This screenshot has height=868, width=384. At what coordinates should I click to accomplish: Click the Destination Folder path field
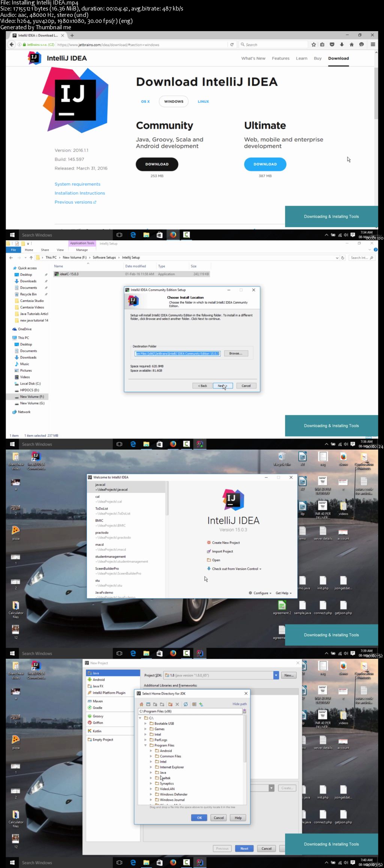177,353
